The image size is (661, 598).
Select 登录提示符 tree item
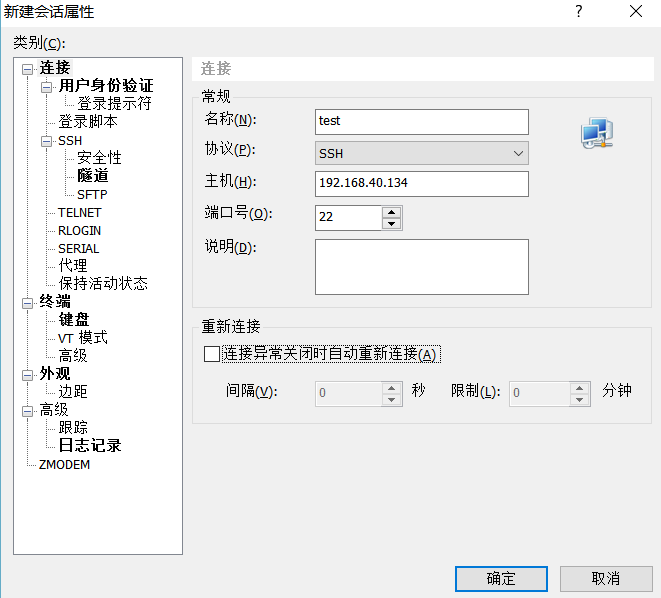click(114, 104)
